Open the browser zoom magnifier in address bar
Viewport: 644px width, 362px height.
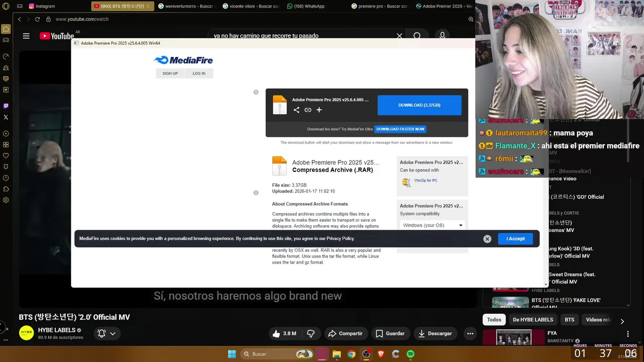tap(471, 19)
